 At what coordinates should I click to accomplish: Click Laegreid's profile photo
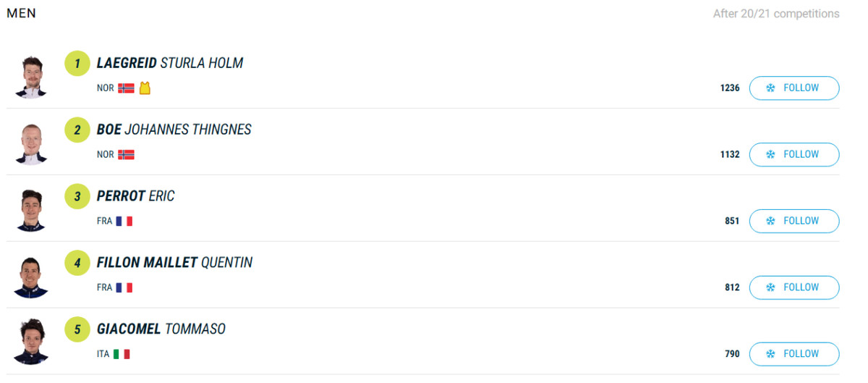click(x=30, y=77)
